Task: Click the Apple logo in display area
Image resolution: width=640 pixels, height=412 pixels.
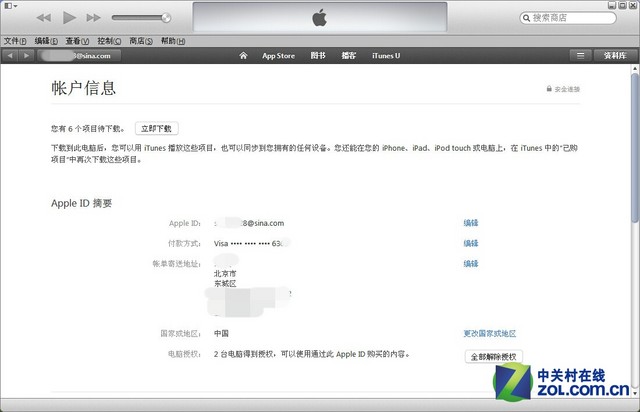Action: pyautogui.click(x=320, y=18)
